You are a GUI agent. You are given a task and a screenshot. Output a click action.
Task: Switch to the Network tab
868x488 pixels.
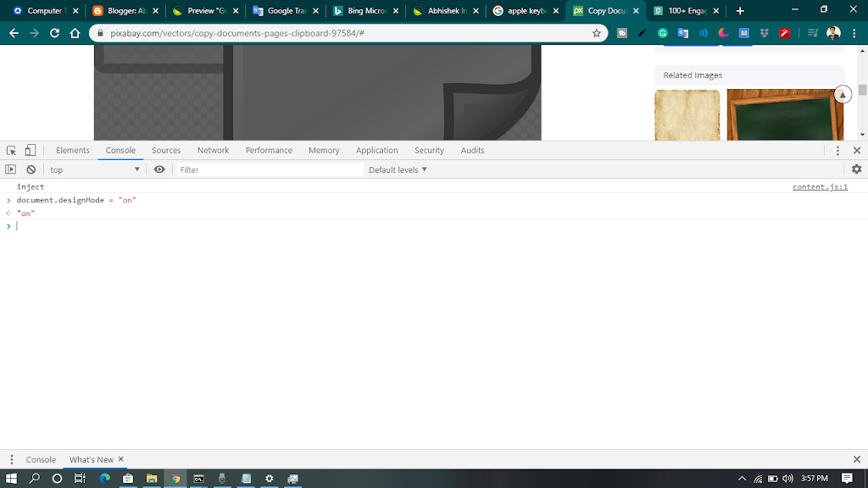(x=213, y=150)
